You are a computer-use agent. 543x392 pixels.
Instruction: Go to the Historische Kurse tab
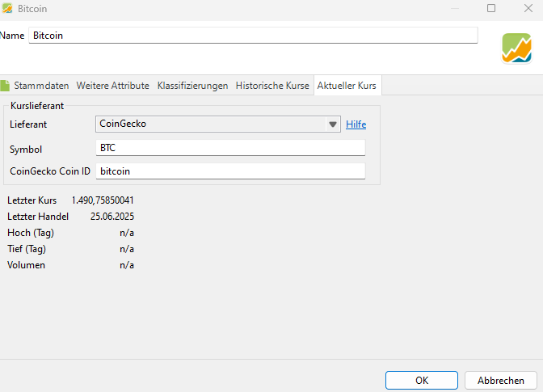coord(272,86)
